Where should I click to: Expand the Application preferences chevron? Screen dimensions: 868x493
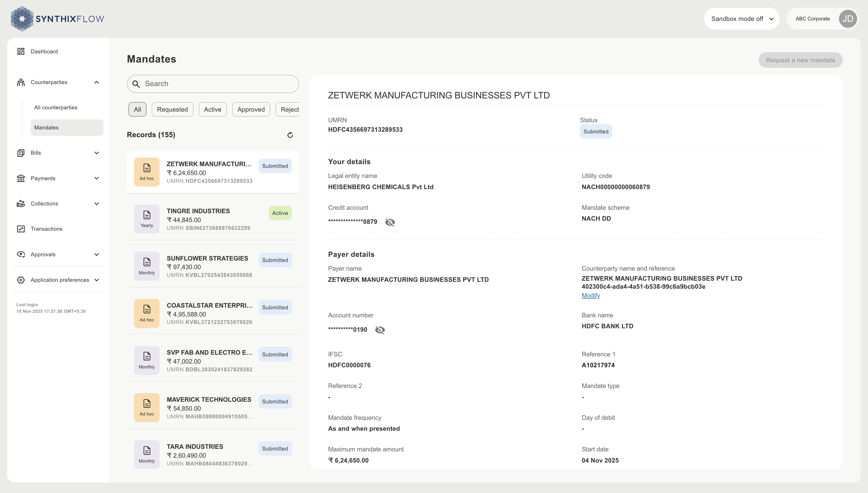point(96,280)
